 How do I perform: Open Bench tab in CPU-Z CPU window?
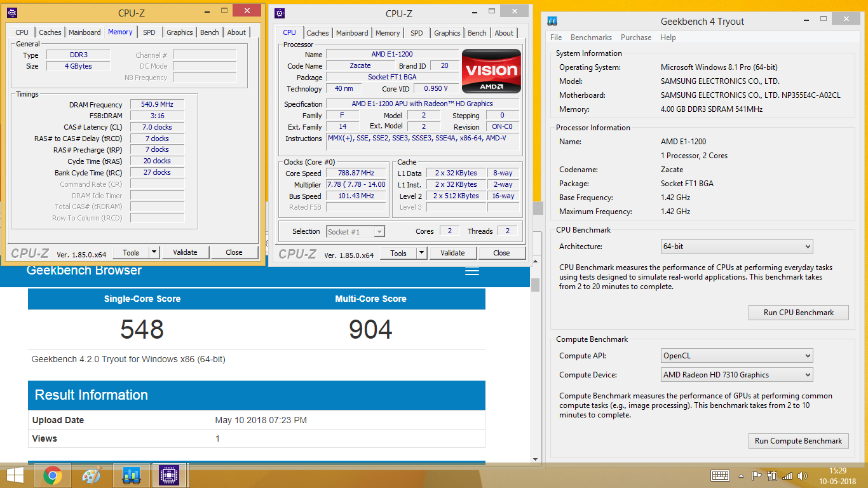(x=477, y=33)
